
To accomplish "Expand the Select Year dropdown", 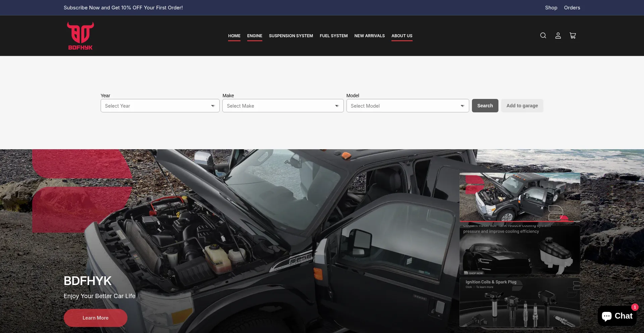I will [160, 106].
